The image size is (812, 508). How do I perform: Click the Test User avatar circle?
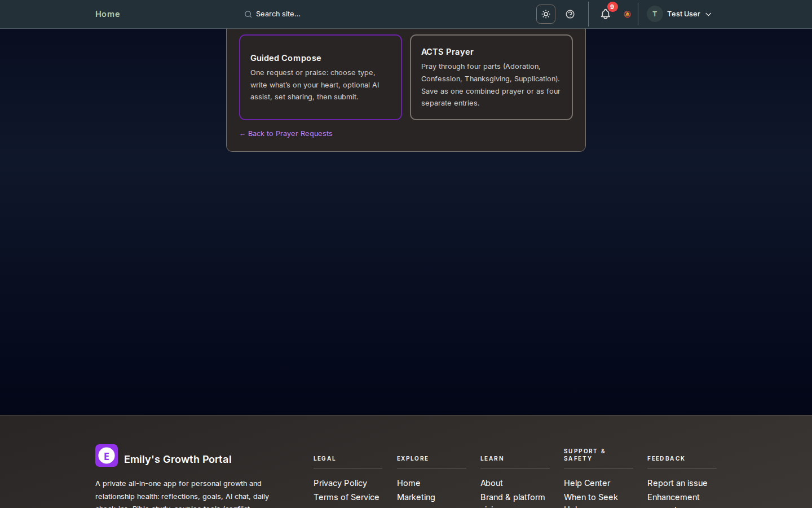click(x=654, y=14)
